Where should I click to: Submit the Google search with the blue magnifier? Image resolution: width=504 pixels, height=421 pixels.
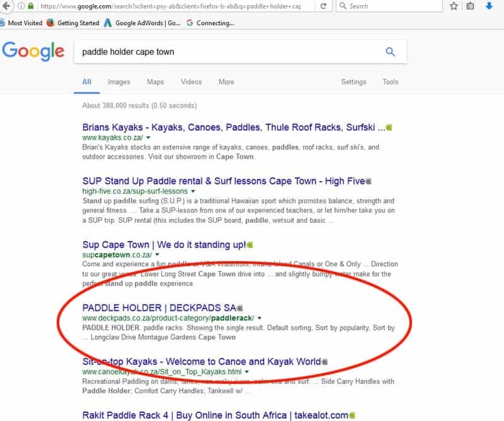[390, 52]
